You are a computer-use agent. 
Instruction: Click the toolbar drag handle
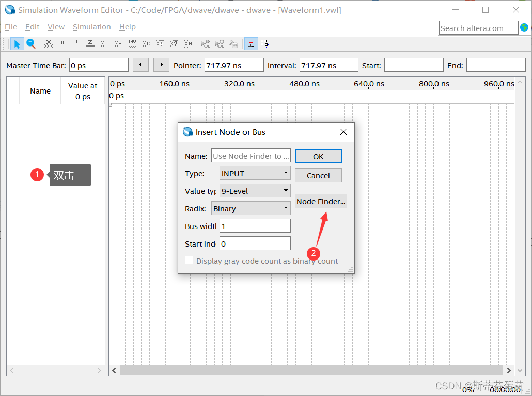coord(4,44)
